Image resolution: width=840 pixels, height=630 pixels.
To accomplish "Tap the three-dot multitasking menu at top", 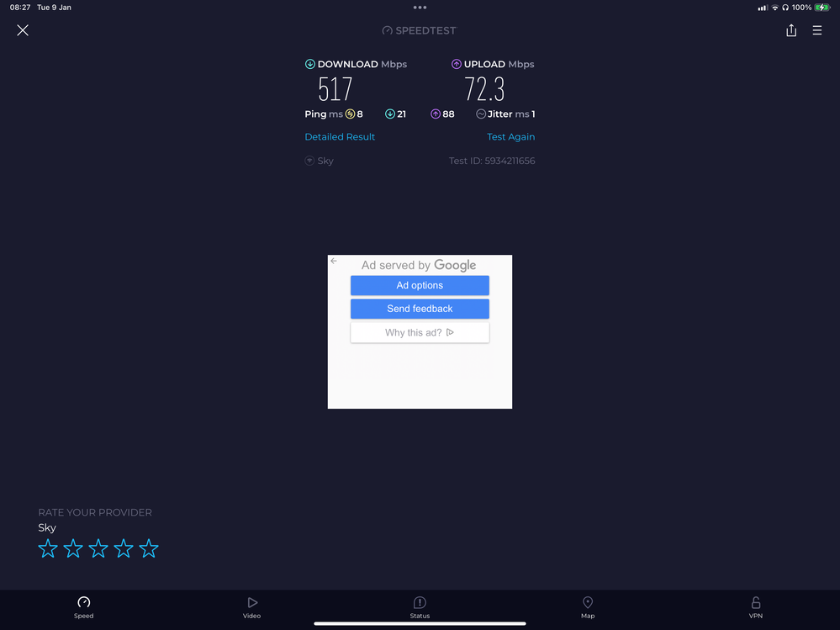I will point(420,8).
